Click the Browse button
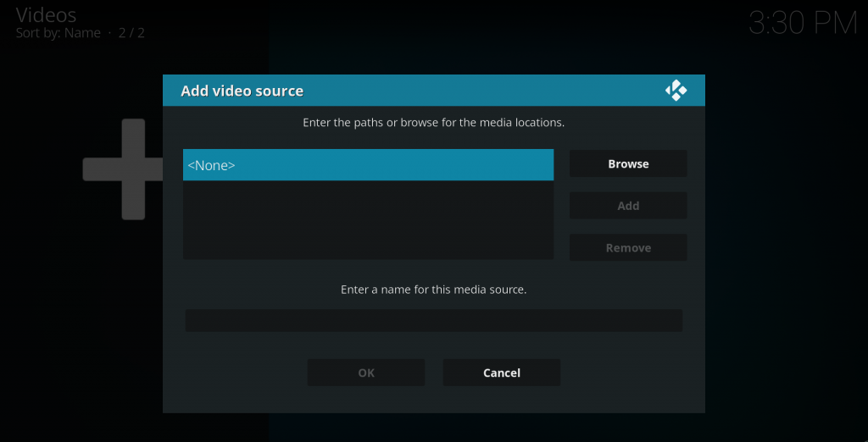Image resolution: width=868 pixels, height=442 pixels. point(628,163)
